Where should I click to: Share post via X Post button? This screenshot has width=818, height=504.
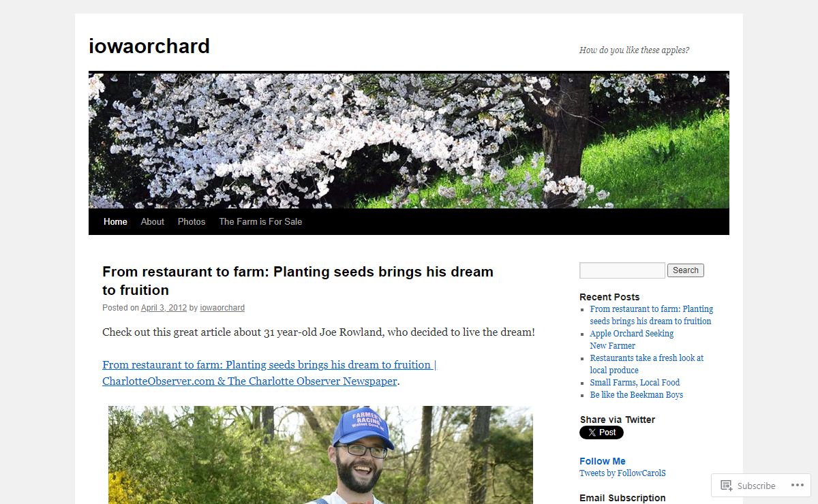pos(601,432)
